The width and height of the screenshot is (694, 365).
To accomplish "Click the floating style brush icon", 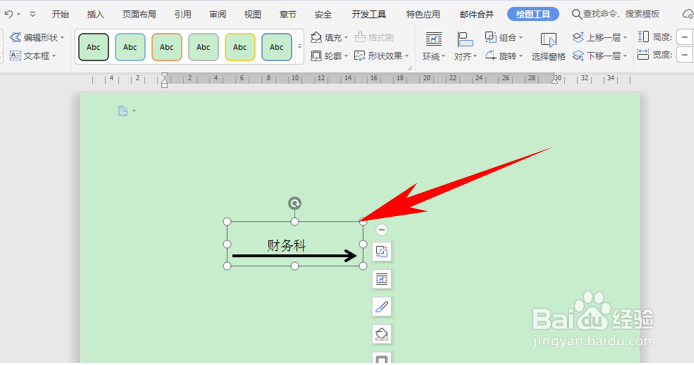I will click(x=382, y=307).
